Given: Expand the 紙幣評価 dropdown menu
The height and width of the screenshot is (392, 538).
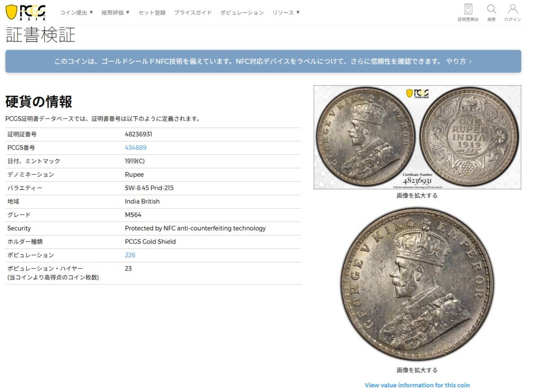Looking at the screenshot, I should (x=116, y=13).
